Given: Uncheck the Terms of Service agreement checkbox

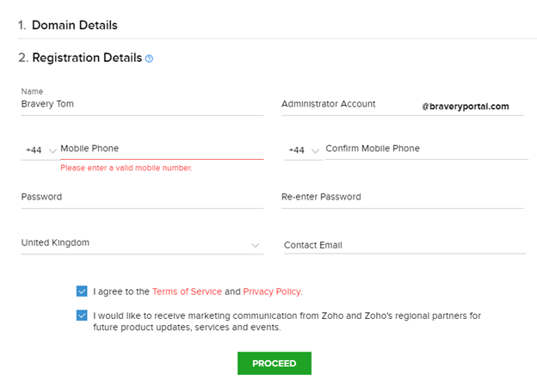Looking at the screenshot, I should [x=82, y=291].
